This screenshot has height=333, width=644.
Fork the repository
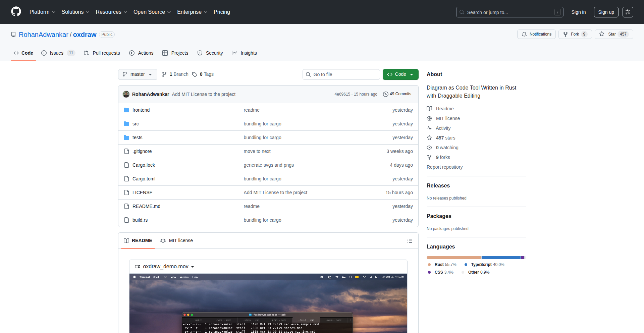575,34
